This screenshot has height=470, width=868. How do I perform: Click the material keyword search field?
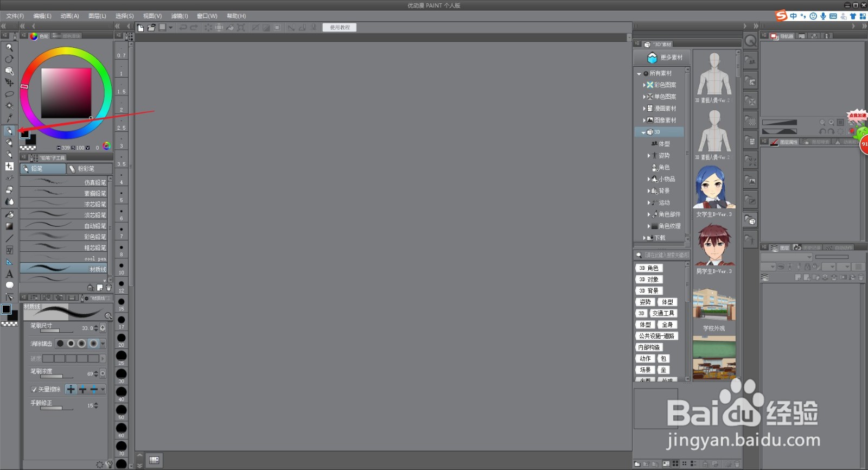666,255
